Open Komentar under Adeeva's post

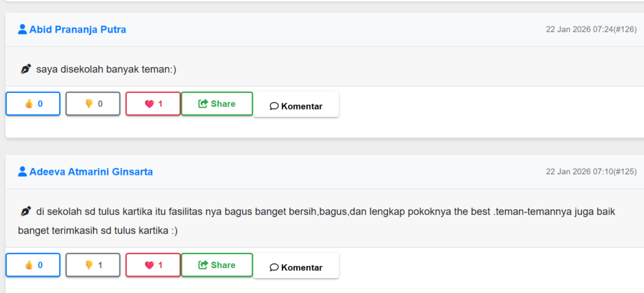(296, 267)
